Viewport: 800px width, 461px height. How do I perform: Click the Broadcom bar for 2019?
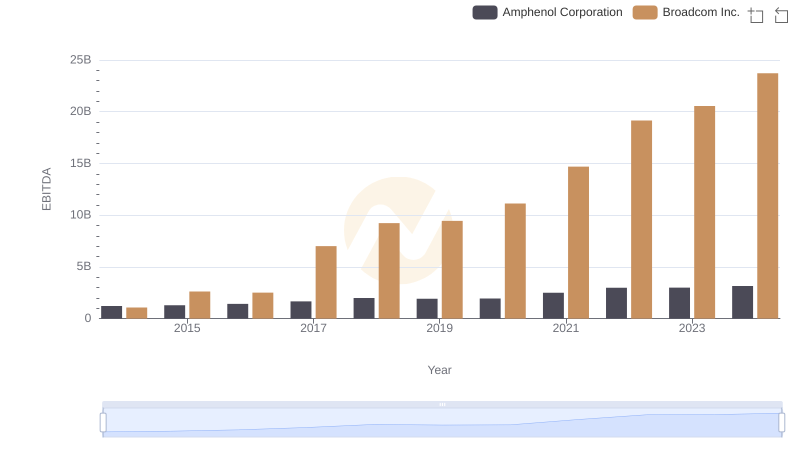coord(452,270)
